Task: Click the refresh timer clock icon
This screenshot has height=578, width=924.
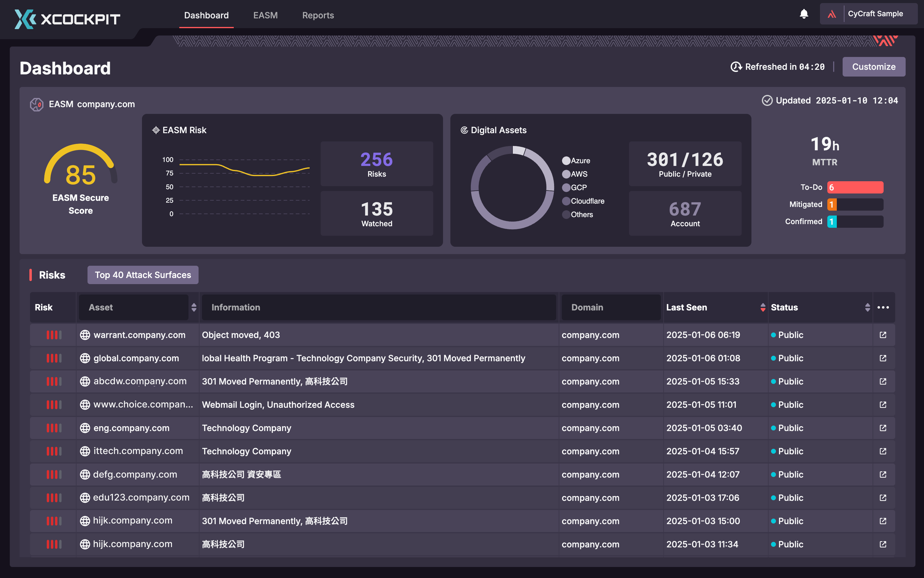Action: [736, 67]
